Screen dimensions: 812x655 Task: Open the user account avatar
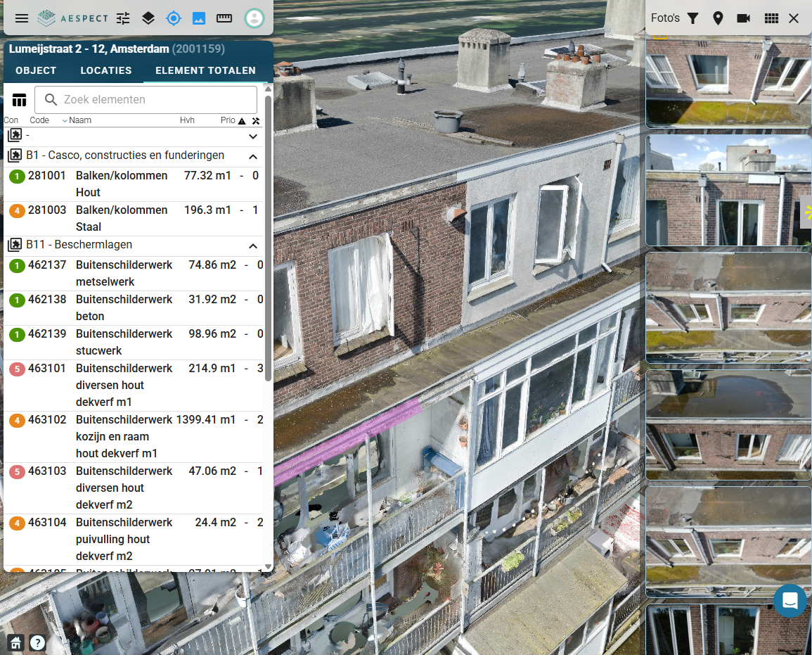click(x=254, y=18)
